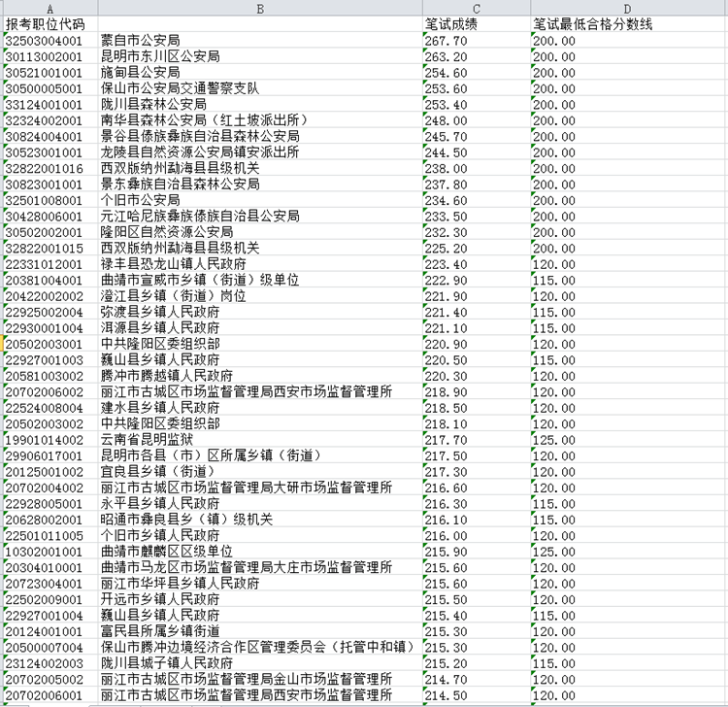Select code 20702006002

point(50,391)
